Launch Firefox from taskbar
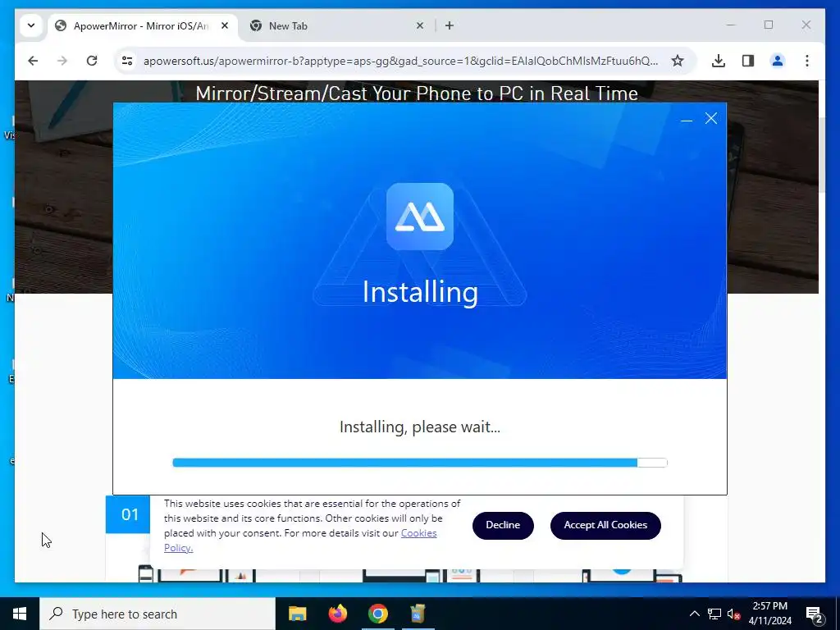Image resolution: width=840 pixels, height=630 pixels. [x=337, y=614]
